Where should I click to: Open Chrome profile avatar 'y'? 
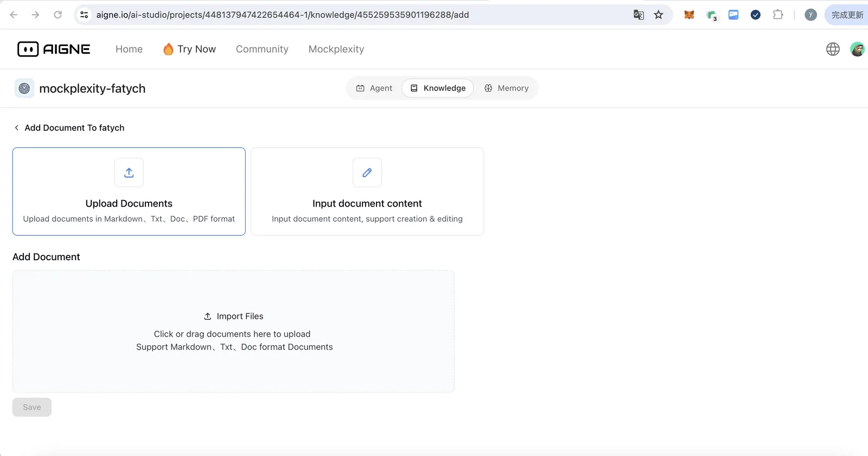[x=810, y=15]
